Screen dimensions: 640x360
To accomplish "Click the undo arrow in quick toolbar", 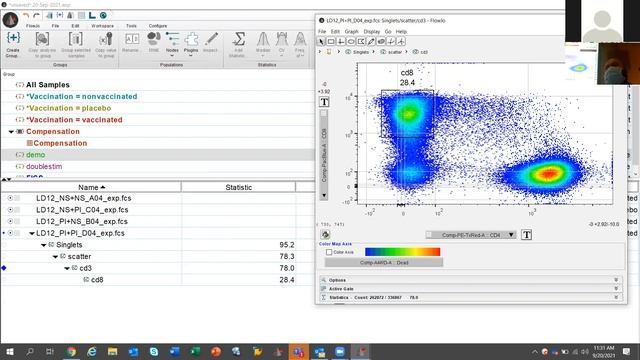I will pos(26,16).
